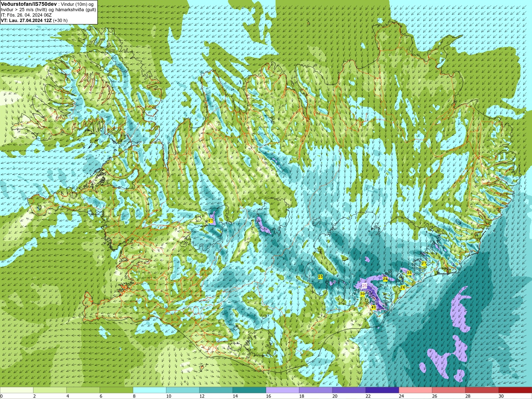Screen dimensions: 532x399
Task: Click the legend scale number 0
Action: click(x=1, y=397)
